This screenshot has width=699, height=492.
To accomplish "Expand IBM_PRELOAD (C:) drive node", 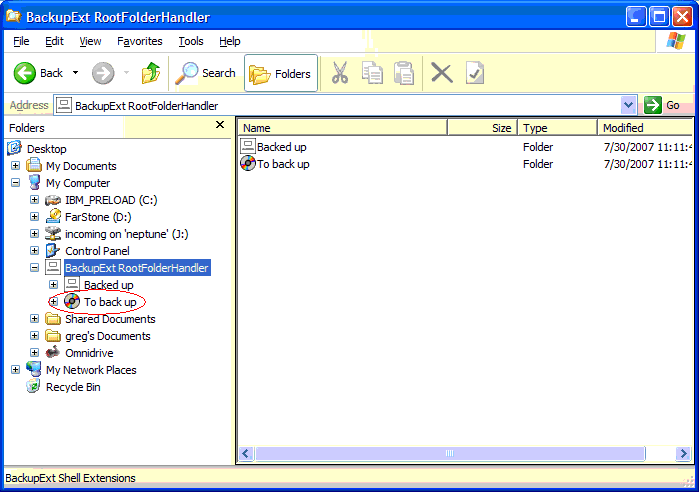I will (34, 200).
